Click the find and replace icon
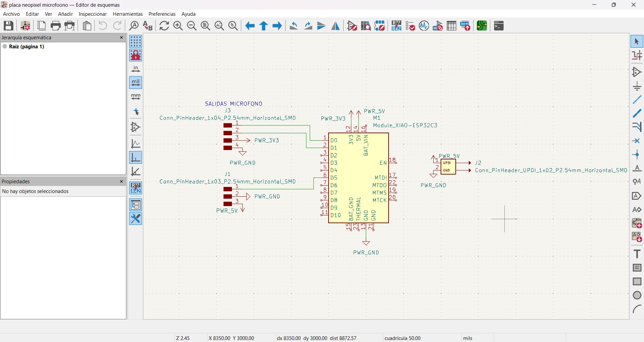This screenshot has width=644, height=342. [148, 26]
